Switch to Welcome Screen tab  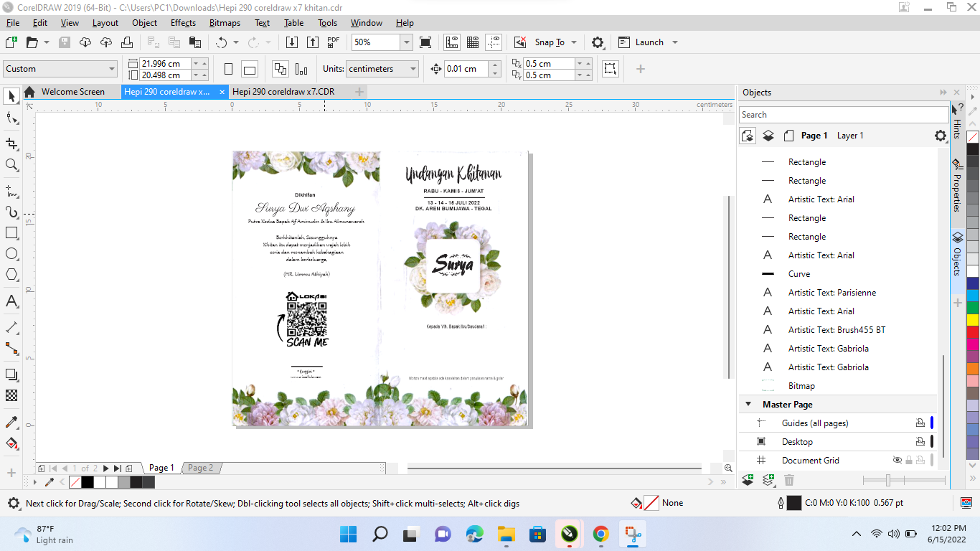72,92
